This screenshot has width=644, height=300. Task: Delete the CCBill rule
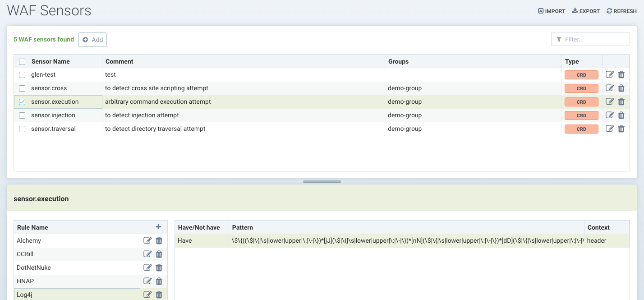159,254
